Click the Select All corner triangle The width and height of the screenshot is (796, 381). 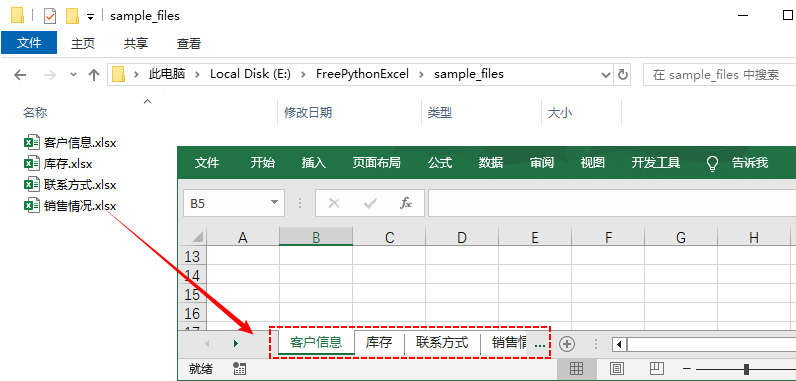tap(196, 236)
